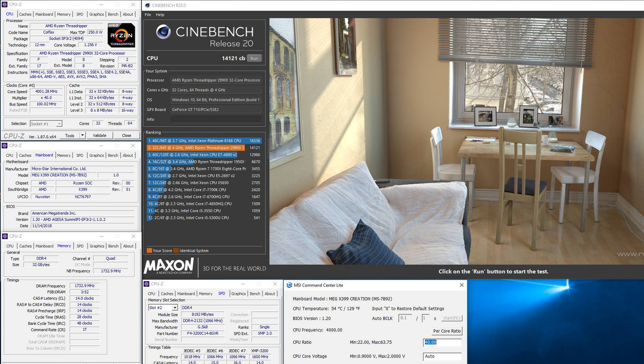Open Caches tab in the Memory CPU-Z window
This screenshot has height=364, width=644.
[25, 246]
